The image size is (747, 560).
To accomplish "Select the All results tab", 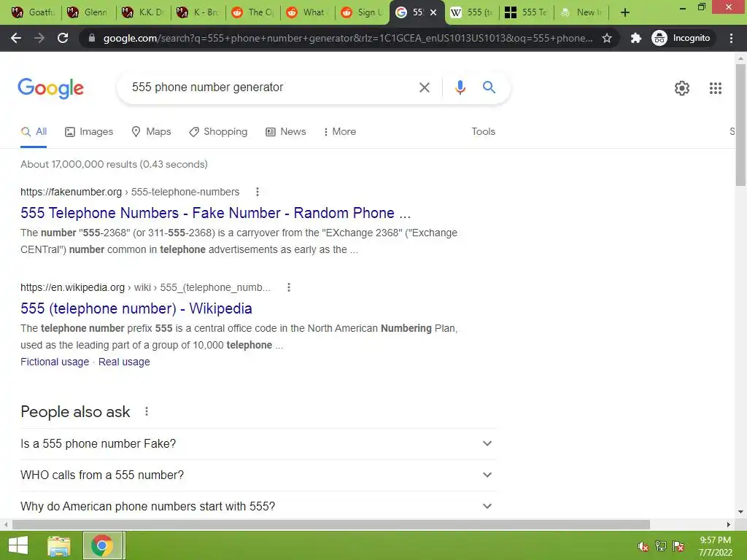I will (x=34, y=132).
